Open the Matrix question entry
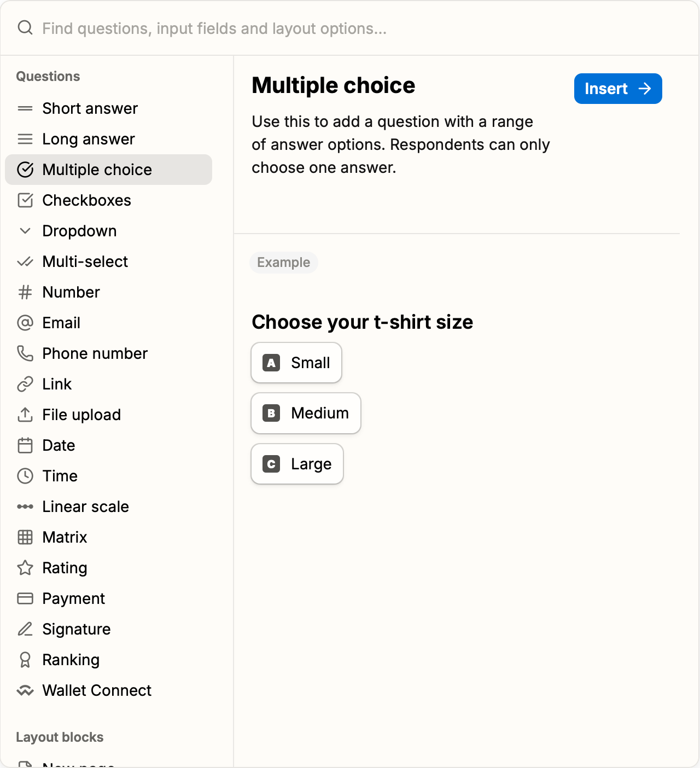This screenshot has width=700, height=768. (65, 537)
